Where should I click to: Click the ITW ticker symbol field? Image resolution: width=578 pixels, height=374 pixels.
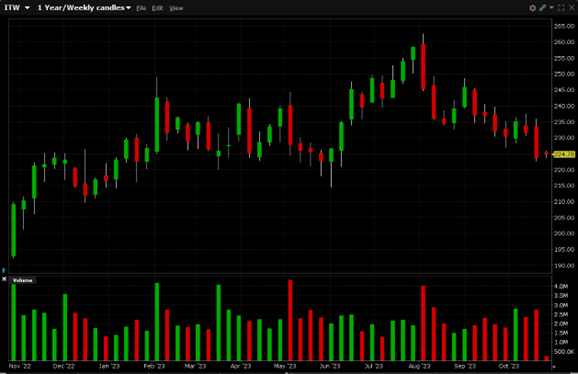pos(12,8)
